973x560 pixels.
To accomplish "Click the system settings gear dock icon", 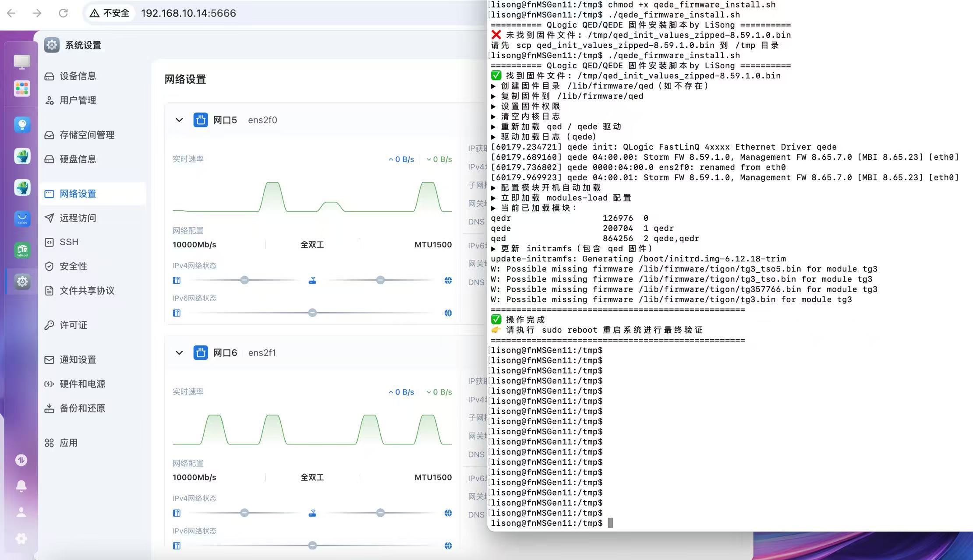I will tap(22, 282).
